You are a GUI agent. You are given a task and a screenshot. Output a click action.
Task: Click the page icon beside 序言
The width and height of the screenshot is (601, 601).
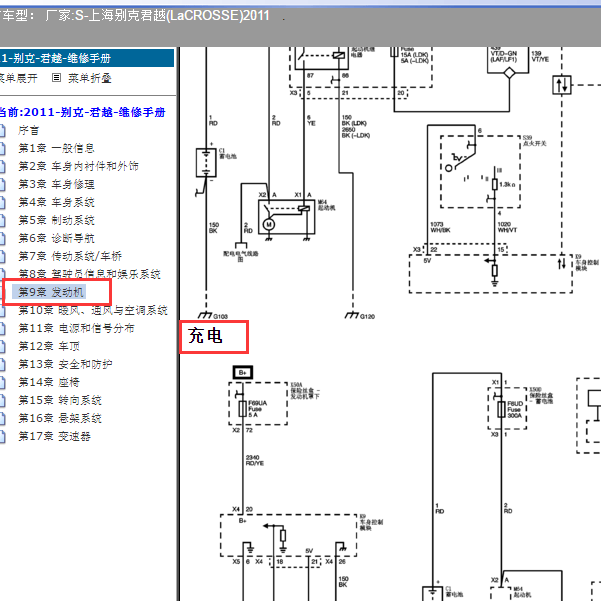coord(2,131)
